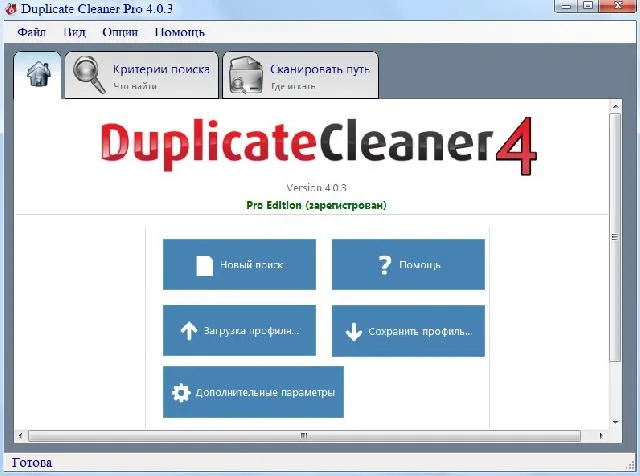Click the magnifying glass search criteria icon
Viewport: 640px width, 476px height.
[x=89, y=75]
